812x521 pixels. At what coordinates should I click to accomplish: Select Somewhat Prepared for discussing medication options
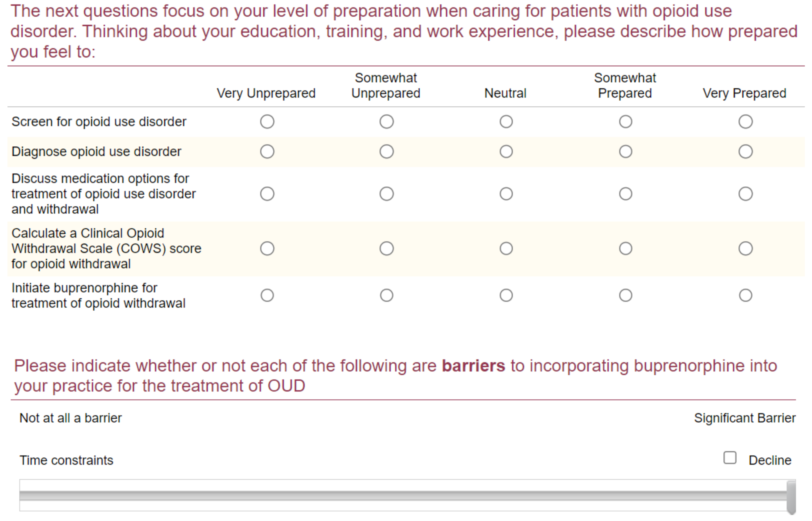point(625,194)
